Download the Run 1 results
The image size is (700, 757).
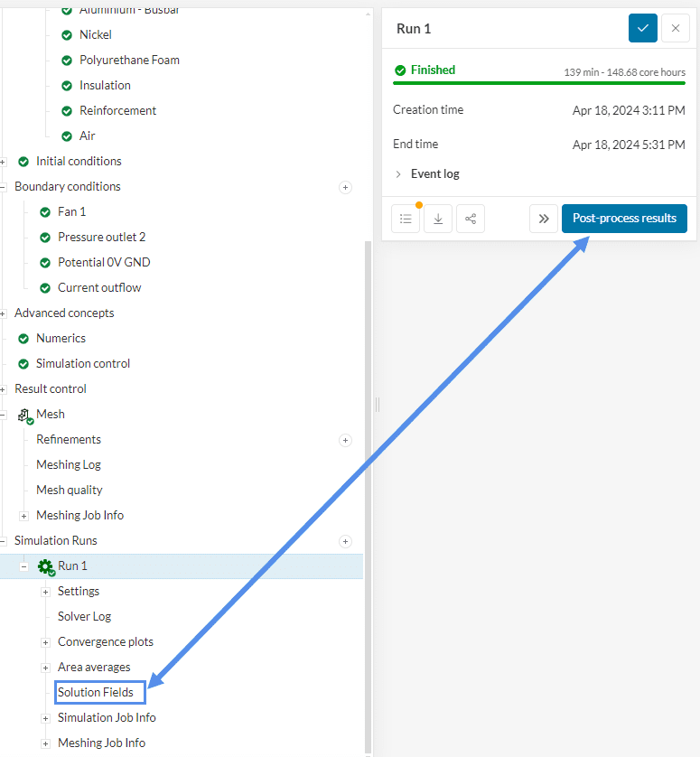[x=438, y=219]
